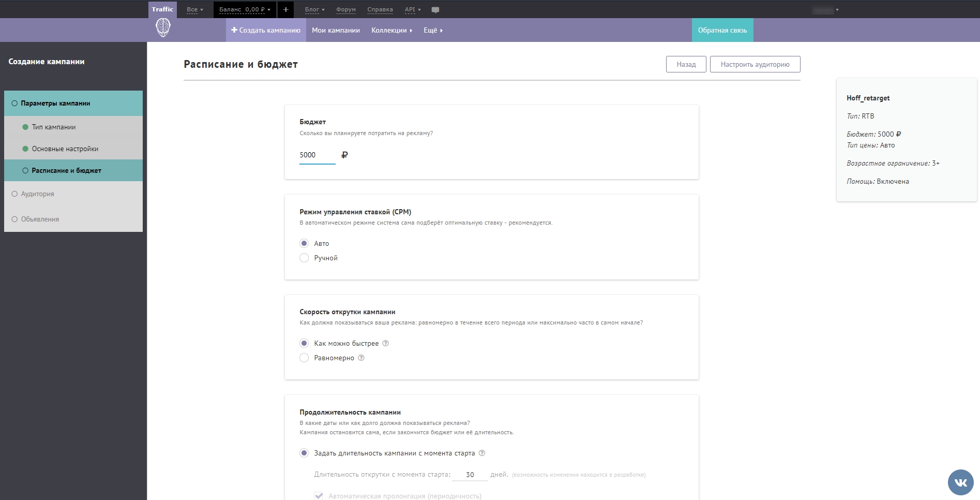Click 'Помощь: Включена' text
Screen dimensions: 980x500
(x=878, y=181)
